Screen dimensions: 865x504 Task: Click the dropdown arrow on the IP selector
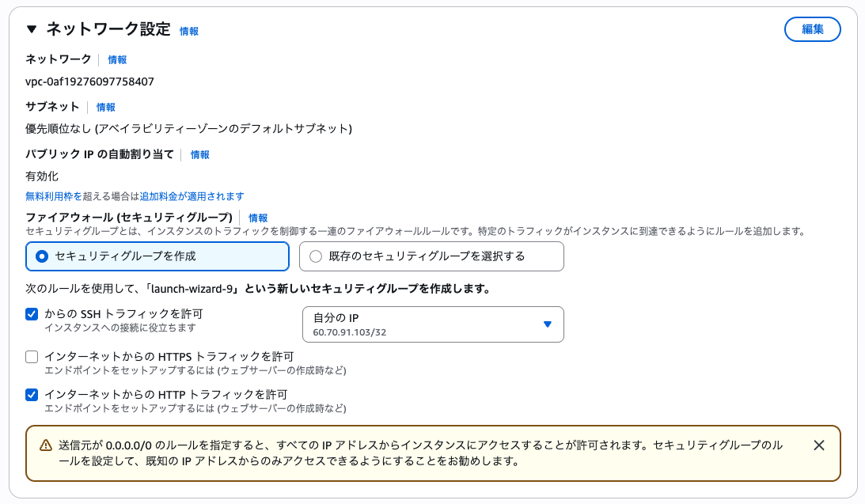tap(548, 324)
